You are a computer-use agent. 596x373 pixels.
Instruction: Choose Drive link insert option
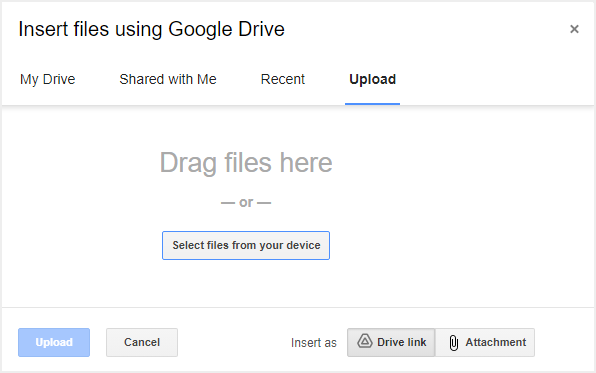[391, 342]
